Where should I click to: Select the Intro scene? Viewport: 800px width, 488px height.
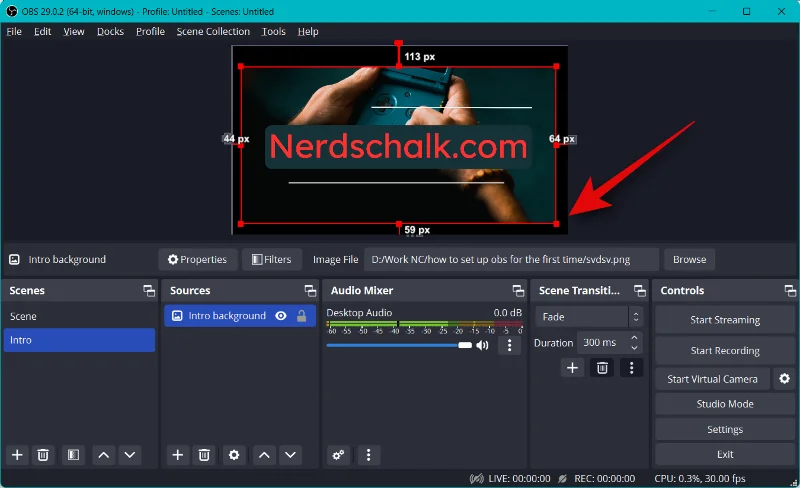coord(79,340)
